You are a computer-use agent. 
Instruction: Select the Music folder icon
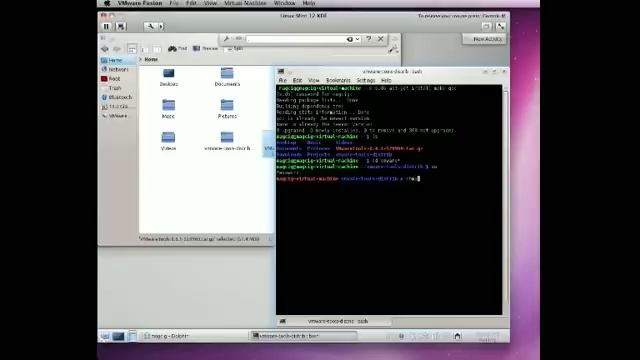168,109
